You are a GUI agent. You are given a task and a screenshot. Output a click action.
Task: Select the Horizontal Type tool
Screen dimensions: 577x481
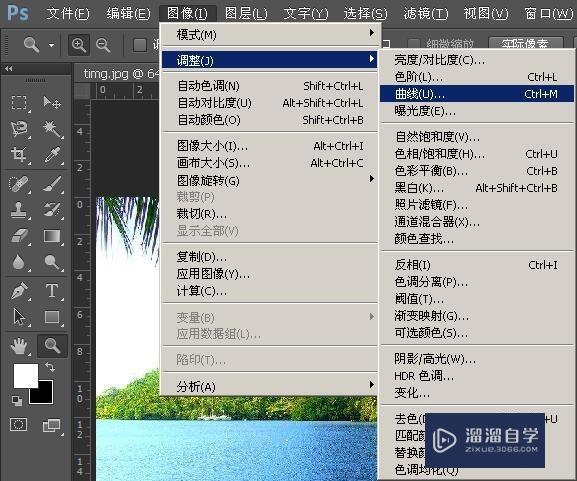(52, 291)
